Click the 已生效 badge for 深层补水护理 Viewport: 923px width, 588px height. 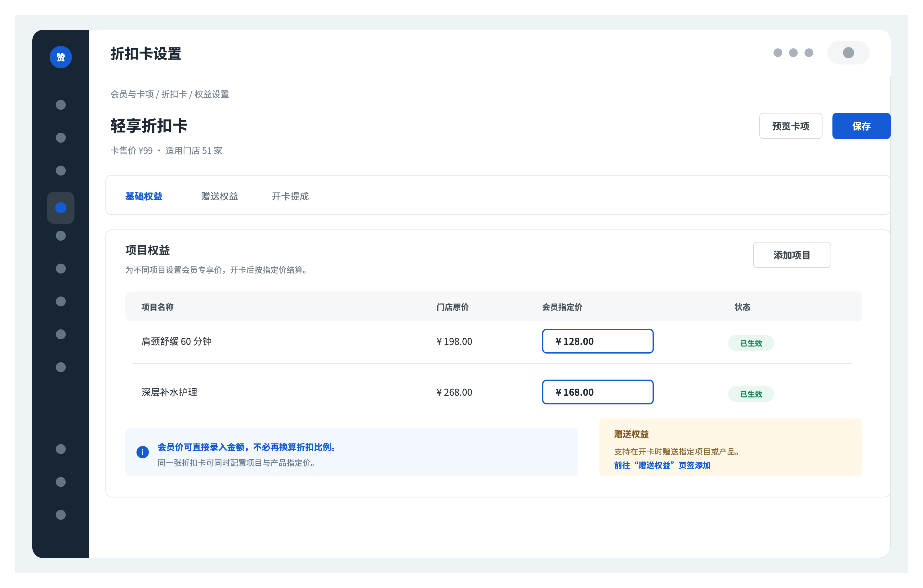point(751,394)
